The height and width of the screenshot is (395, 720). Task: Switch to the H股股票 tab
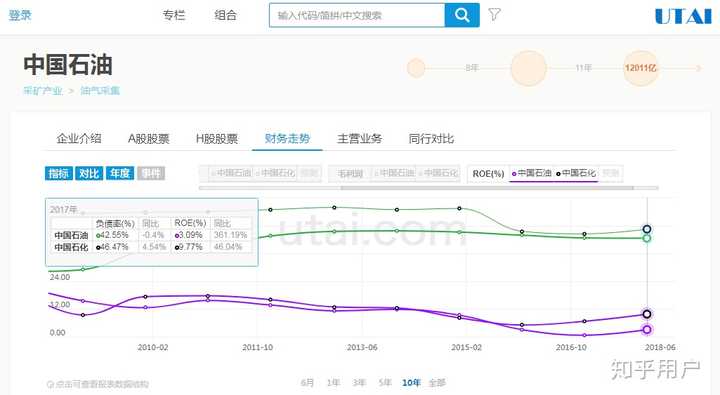[x=217, y=138]
